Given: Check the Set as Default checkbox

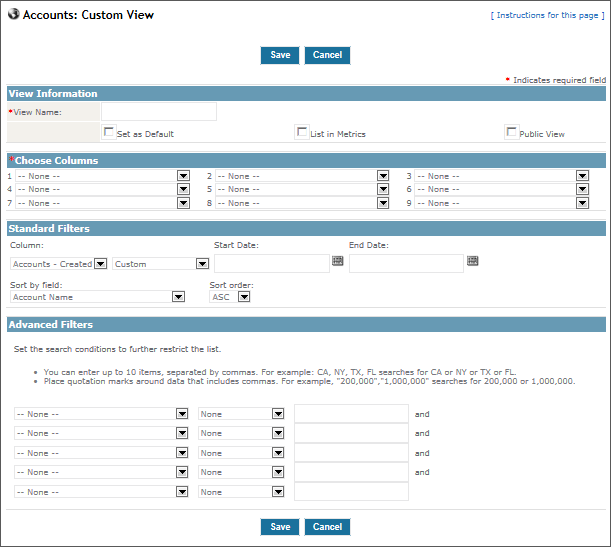Looking at the screenshot, I should click(x=108, y=132).
